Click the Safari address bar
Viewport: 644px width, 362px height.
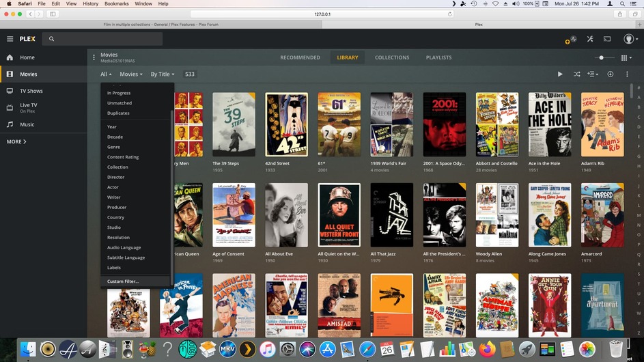point(322,14)
